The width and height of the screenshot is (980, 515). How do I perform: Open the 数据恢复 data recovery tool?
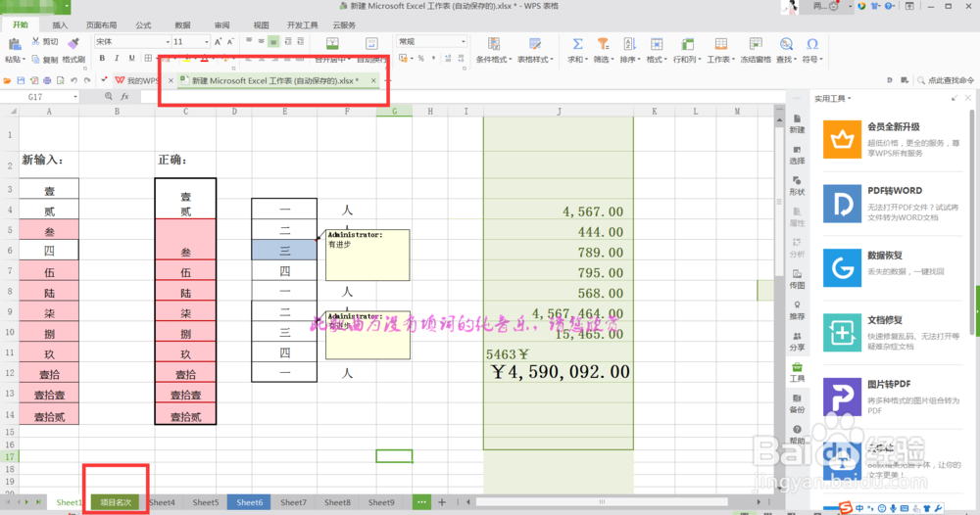(893, 268)
